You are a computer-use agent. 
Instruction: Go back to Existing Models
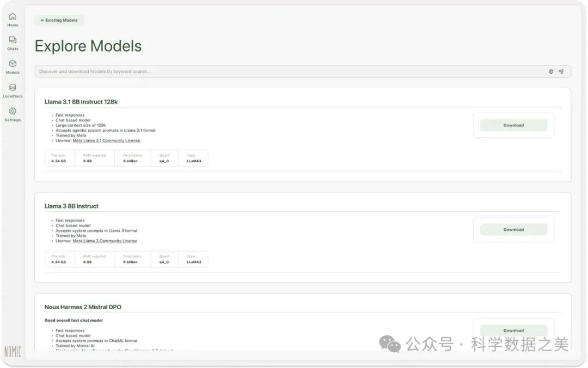[59, 20]
